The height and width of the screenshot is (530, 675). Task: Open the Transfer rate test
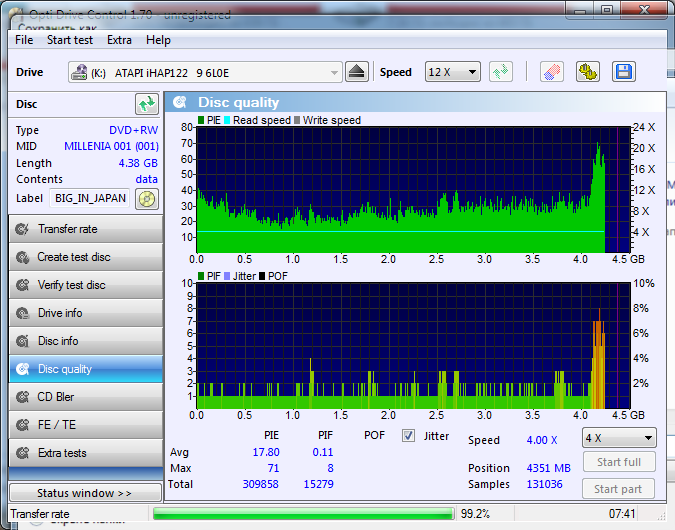pos(85,229)
